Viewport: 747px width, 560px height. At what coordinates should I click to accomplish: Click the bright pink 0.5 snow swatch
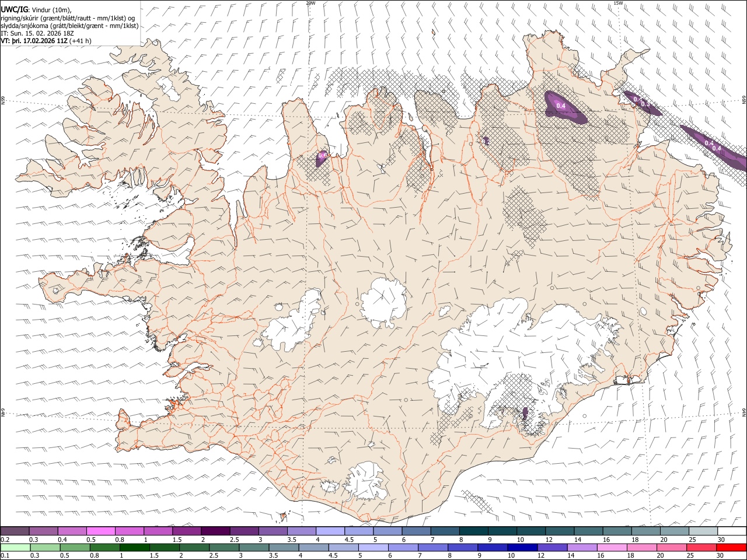click(x=100, y=531)
